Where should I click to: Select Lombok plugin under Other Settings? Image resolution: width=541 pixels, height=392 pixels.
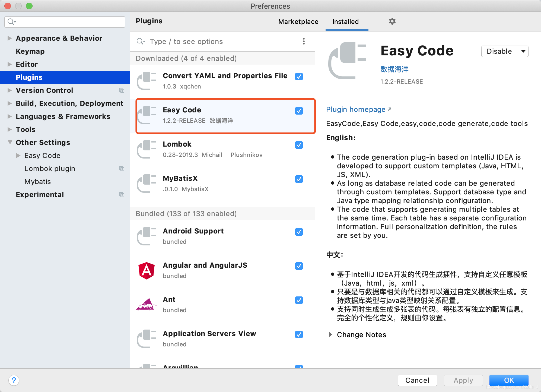[50, 169]
